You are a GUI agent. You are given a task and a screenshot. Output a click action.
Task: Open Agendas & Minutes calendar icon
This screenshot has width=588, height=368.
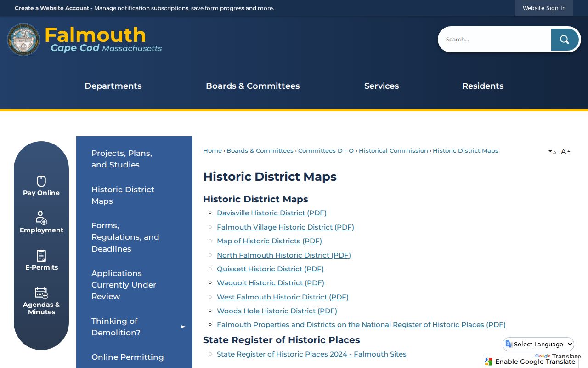coord(41,293)
